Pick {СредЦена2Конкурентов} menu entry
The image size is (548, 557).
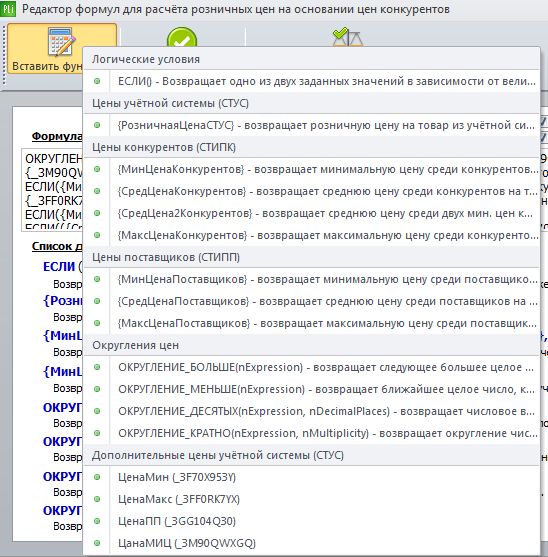pos(311,213)
